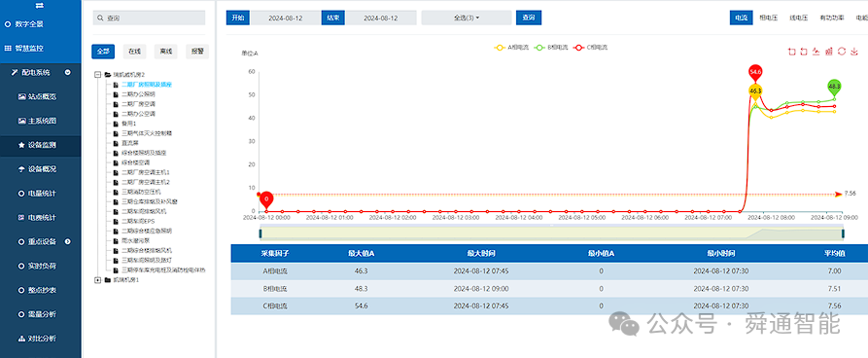
Task: Download the chart as image
Action: pyautogui.click(x=854, y=52)
